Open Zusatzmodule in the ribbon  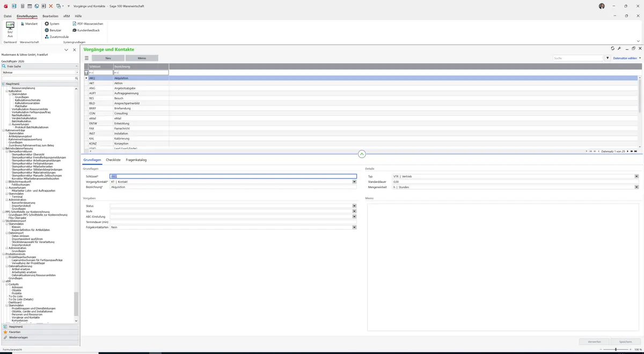tap(57, 37)
